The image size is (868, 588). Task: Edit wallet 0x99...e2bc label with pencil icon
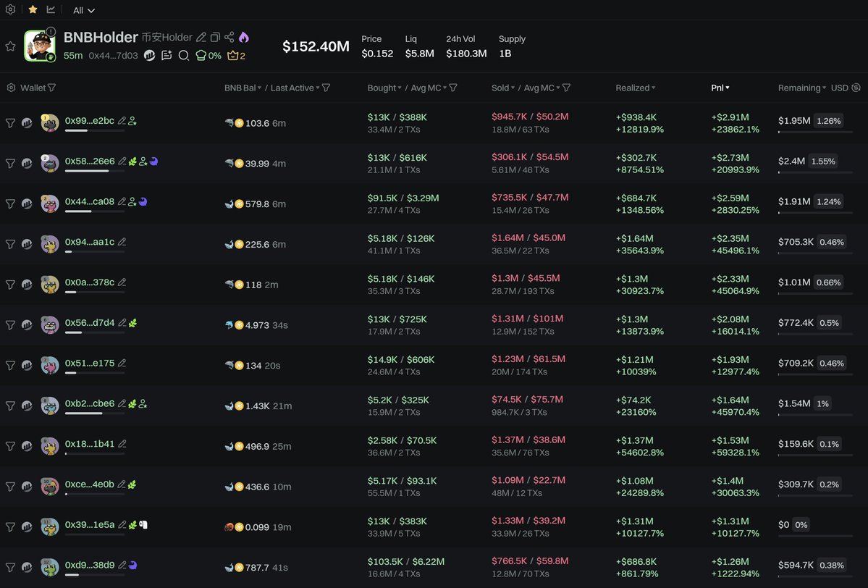coord(122,121)
